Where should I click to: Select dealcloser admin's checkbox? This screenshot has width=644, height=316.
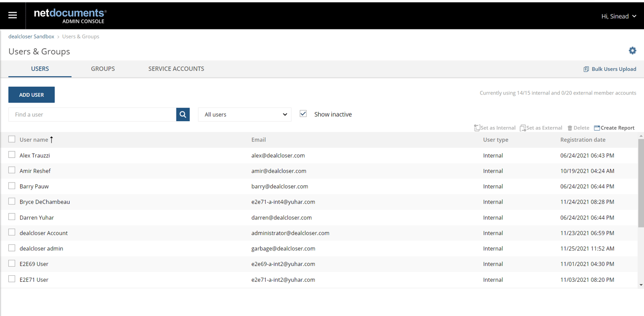pyautogui.click(x=12, y=248)
